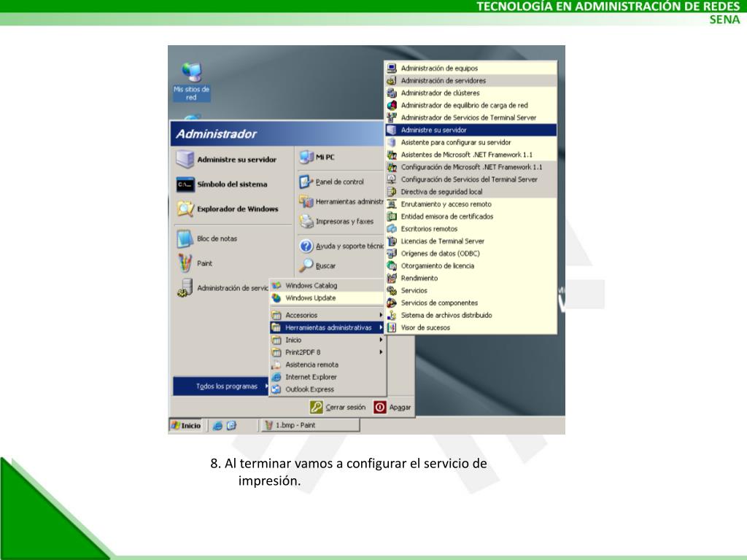Select Administración de servidores entry
Screen dimensions: 747x560
(471, 80)
